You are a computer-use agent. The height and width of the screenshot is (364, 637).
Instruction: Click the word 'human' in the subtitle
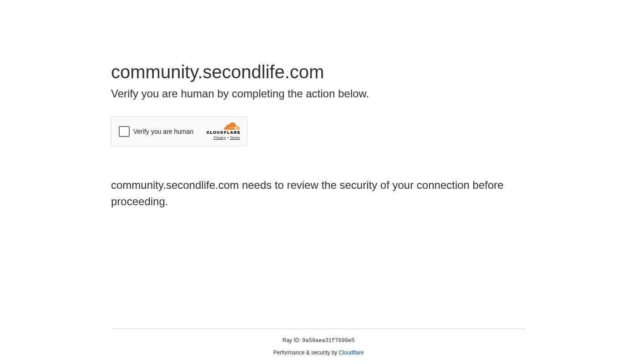(197, 94)
